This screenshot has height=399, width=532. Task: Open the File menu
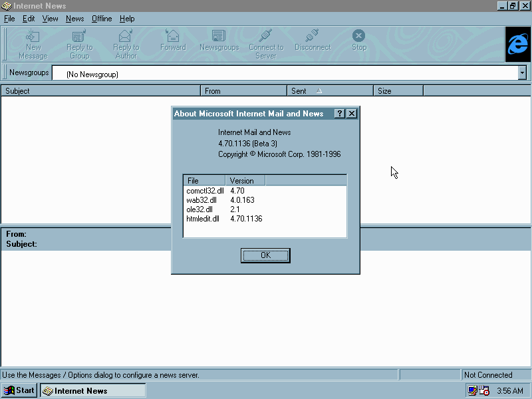(x=9, y=19)
